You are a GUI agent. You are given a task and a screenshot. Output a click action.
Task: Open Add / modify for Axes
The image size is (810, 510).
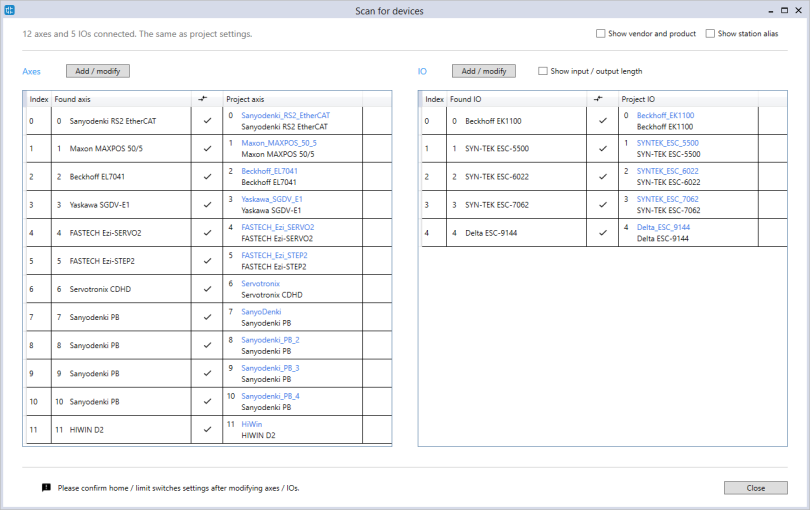tap(98, 71)
